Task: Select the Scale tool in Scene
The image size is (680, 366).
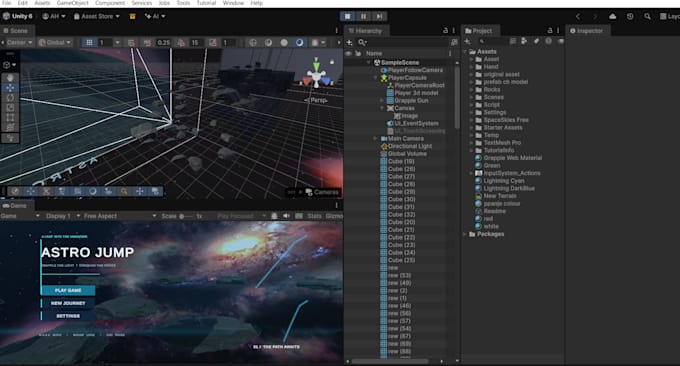Action: click(10, 108)
